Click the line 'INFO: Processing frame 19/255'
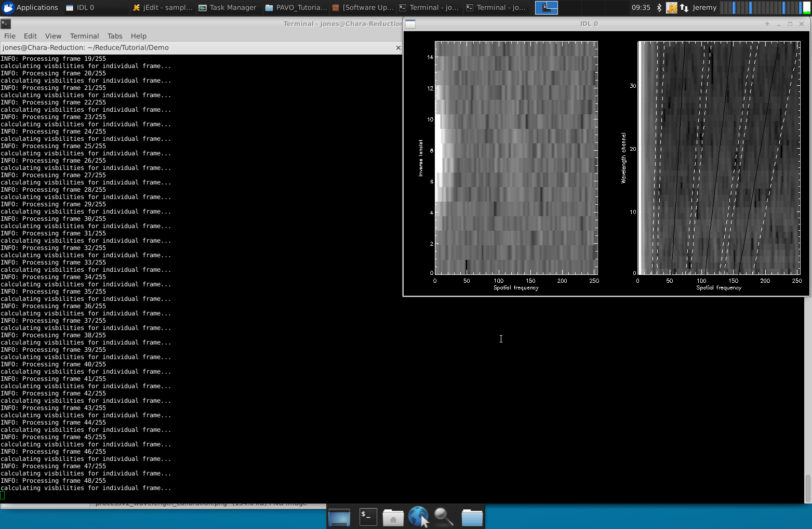Screen dimensions: 812x529 (x=53, y=59)
